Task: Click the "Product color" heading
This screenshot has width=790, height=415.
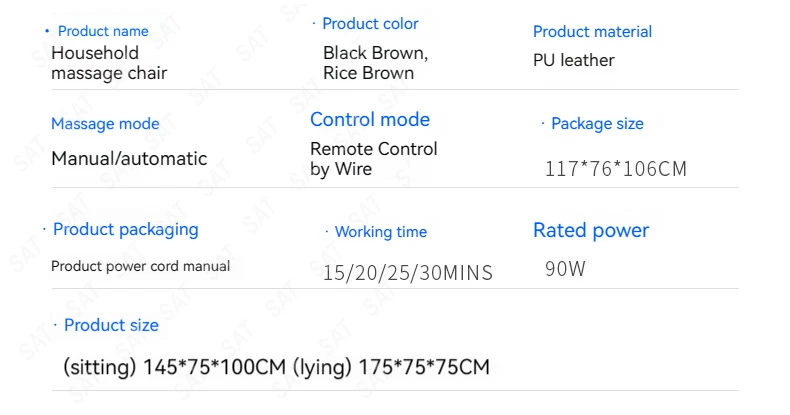Action: coord(370,23)
